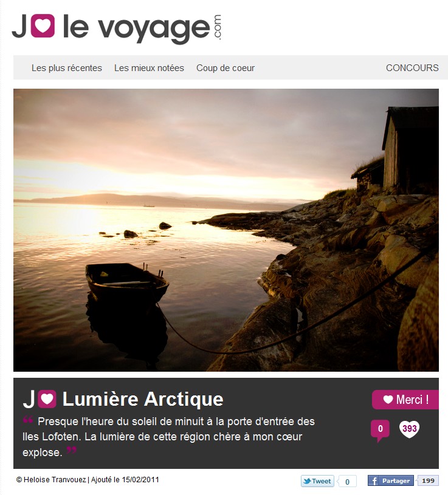Click the white heart showing 393 likes

tap(410, 429)
